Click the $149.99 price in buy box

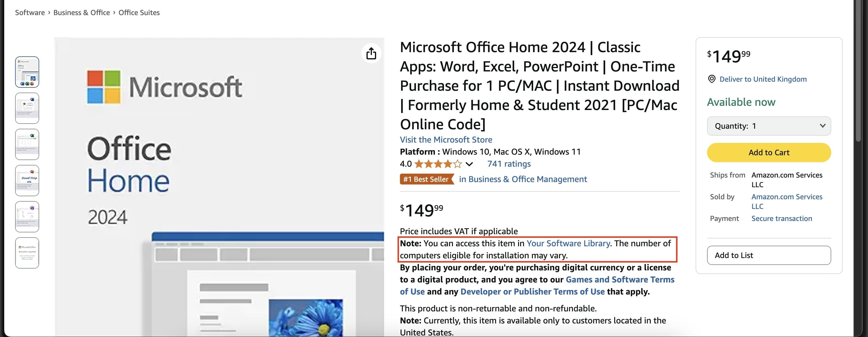728,56
